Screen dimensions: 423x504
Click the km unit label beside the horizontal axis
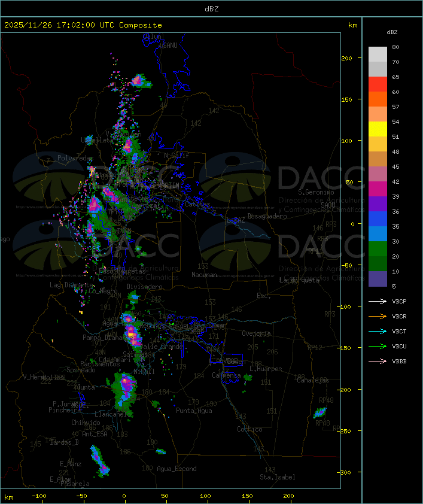pyautogui.click(x=8, y=497)
